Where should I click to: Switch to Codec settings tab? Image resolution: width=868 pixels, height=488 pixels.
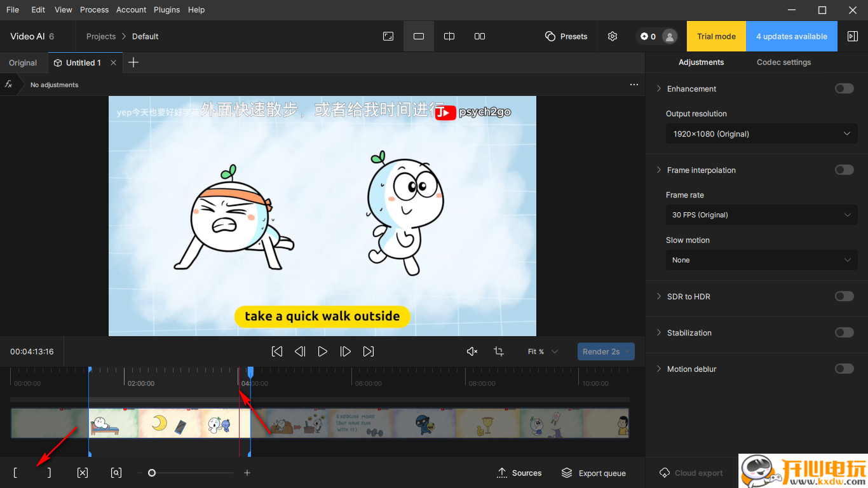783,62
